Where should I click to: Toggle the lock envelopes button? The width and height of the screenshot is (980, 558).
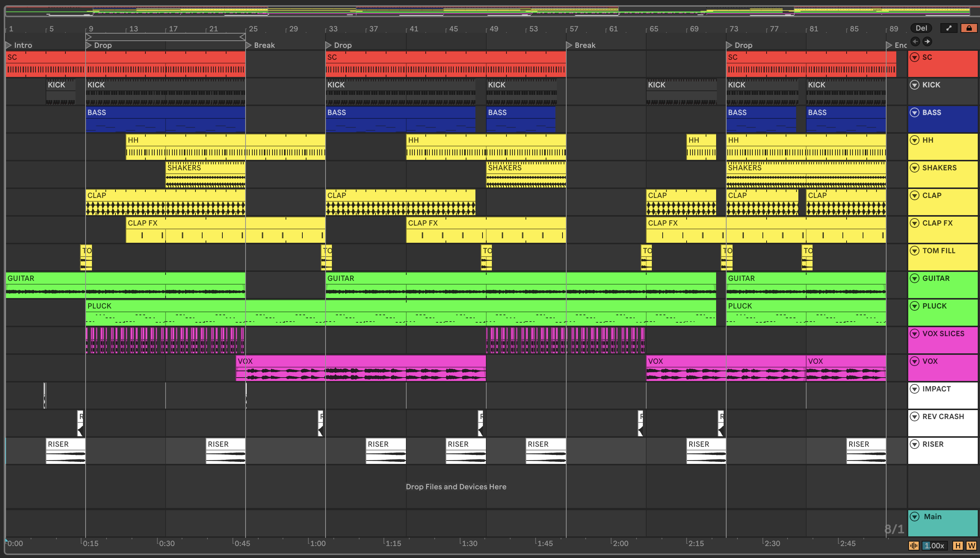coord(968,28)
